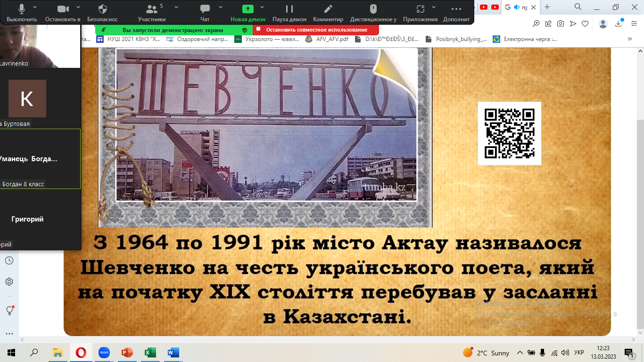This screenshot has width=644, height=362.
Task: Click the Шевченко city sign photo
Action: 267,124
